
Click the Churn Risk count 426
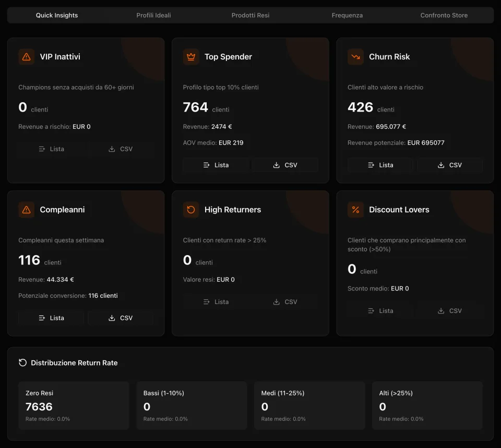(x=361, y=107)
